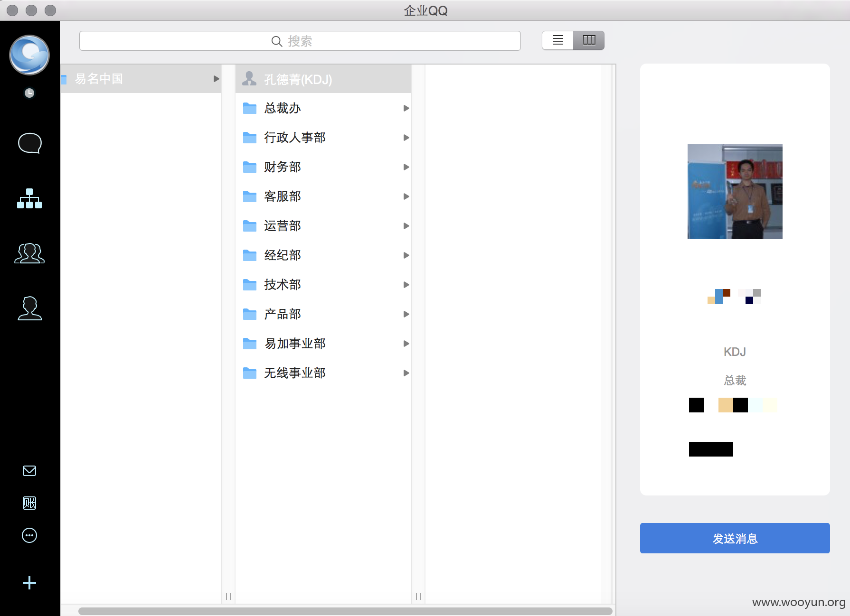Viewport: 850px width, 616px height.
Task: Open the mail envelope icon
Action: point(29,471)
